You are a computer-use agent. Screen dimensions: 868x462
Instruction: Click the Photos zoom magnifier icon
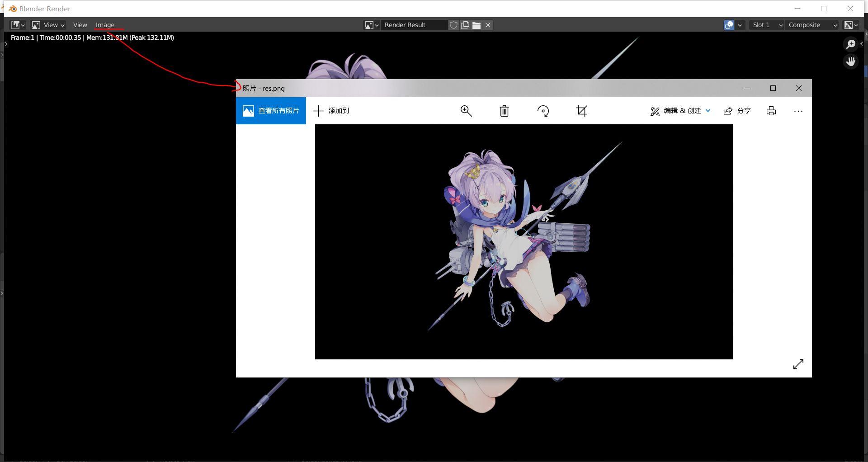(466, 111)
